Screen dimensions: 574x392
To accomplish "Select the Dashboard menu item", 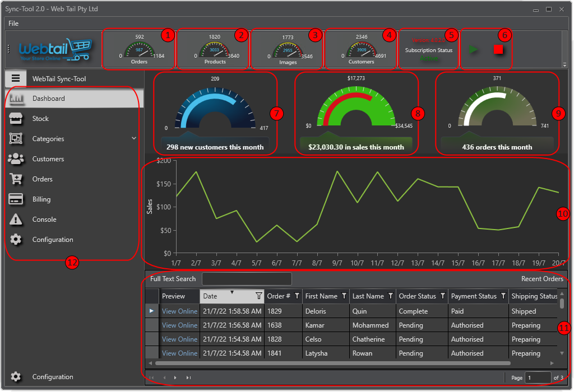I will [48, 99].
